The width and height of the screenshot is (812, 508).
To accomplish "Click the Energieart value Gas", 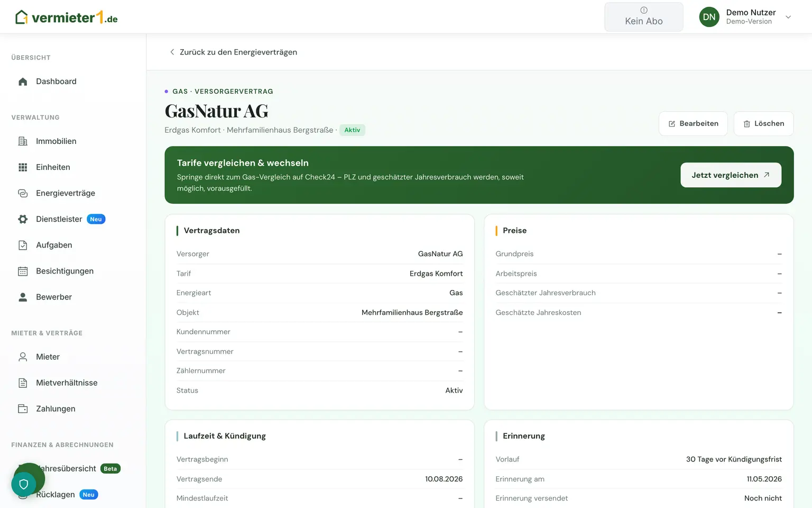I will (x=456, y=293).
